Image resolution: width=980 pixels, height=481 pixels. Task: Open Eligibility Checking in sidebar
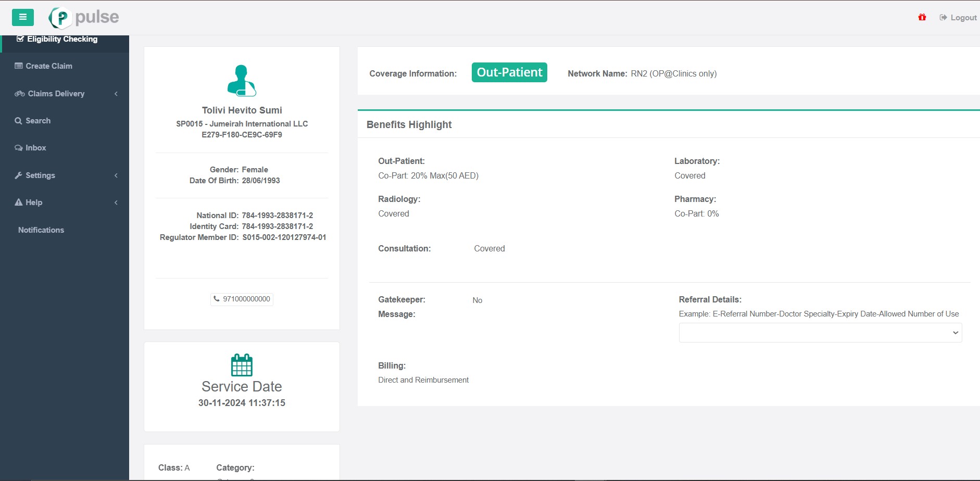[x=62, y=39]
